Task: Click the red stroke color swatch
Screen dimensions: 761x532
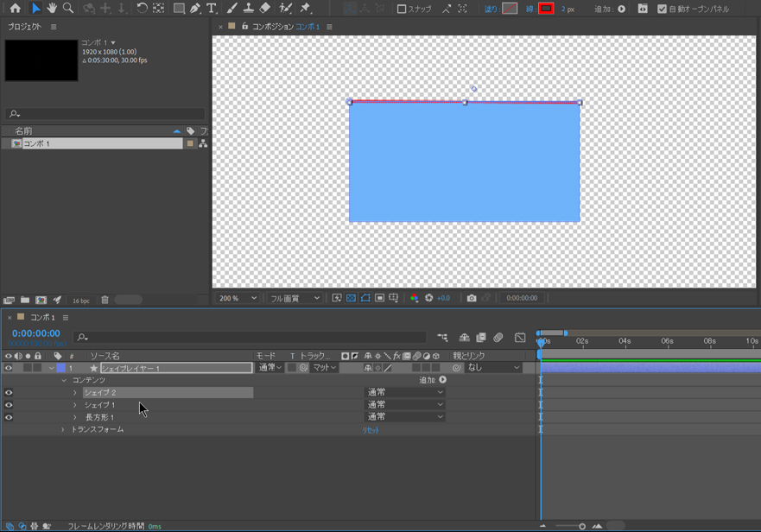Action: [x=546, y=9]
